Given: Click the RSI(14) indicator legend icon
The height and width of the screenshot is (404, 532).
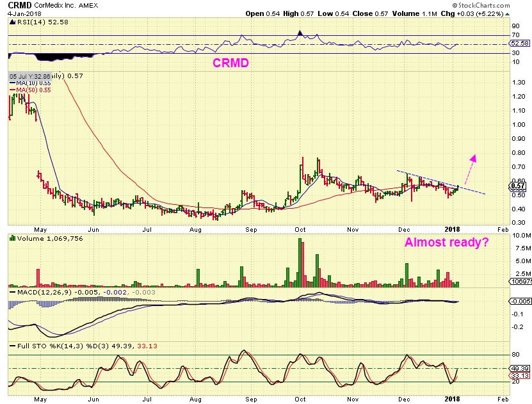Looking at the screenshot, I should coord(13,22).
